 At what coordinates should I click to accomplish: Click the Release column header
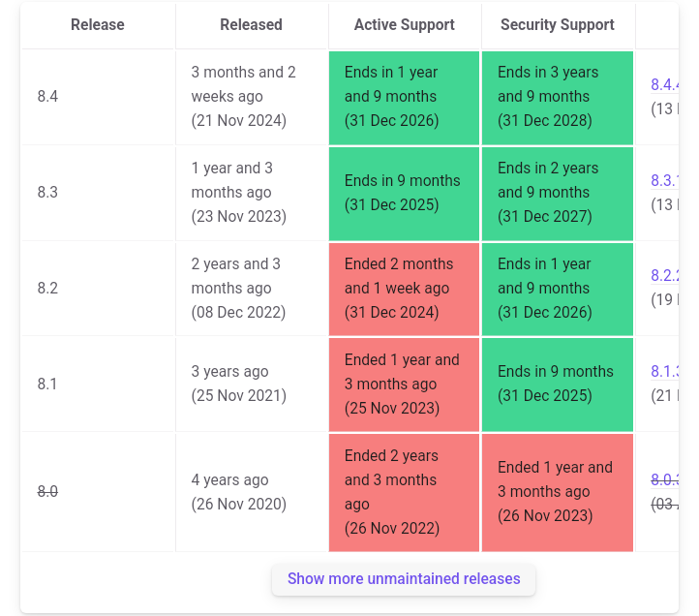[98, 25]
